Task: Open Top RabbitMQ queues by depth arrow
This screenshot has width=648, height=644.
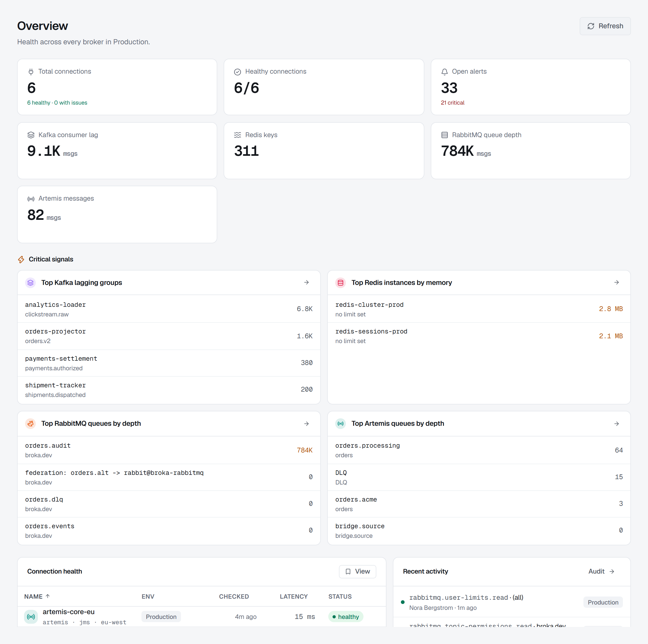Action: point(306,424)
